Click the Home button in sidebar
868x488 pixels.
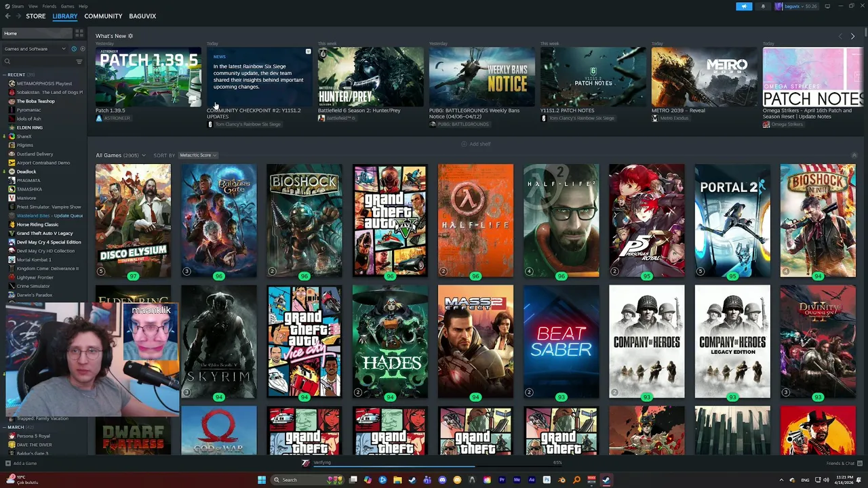[37, 33]
